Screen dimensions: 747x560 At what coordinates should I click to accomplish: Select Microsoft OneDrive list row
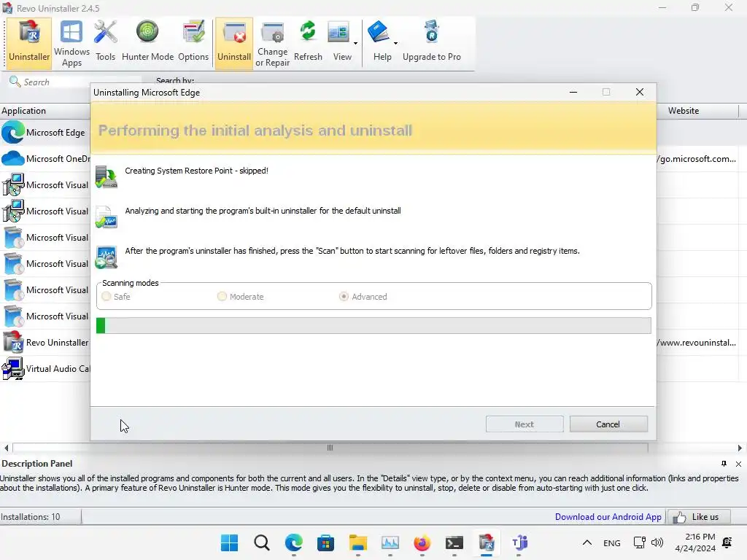[45, 158]
